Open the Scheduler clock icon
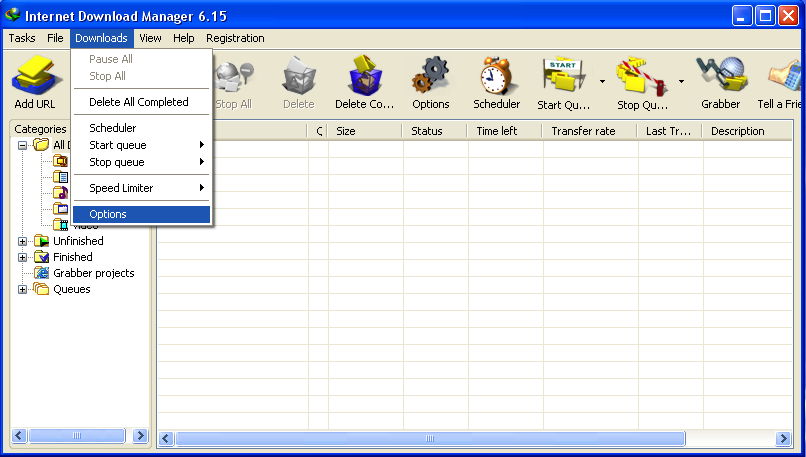 tap(496, 77)
